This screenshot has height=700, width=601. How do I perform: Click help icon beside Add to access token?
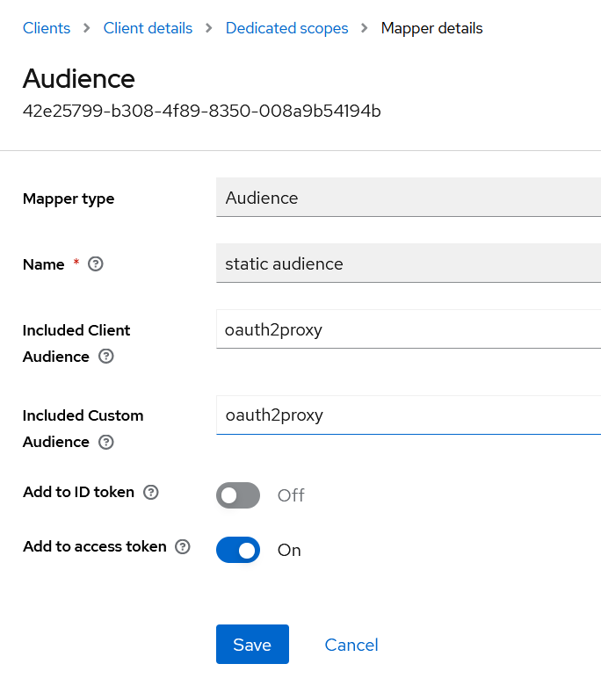[x=183, y=546]
